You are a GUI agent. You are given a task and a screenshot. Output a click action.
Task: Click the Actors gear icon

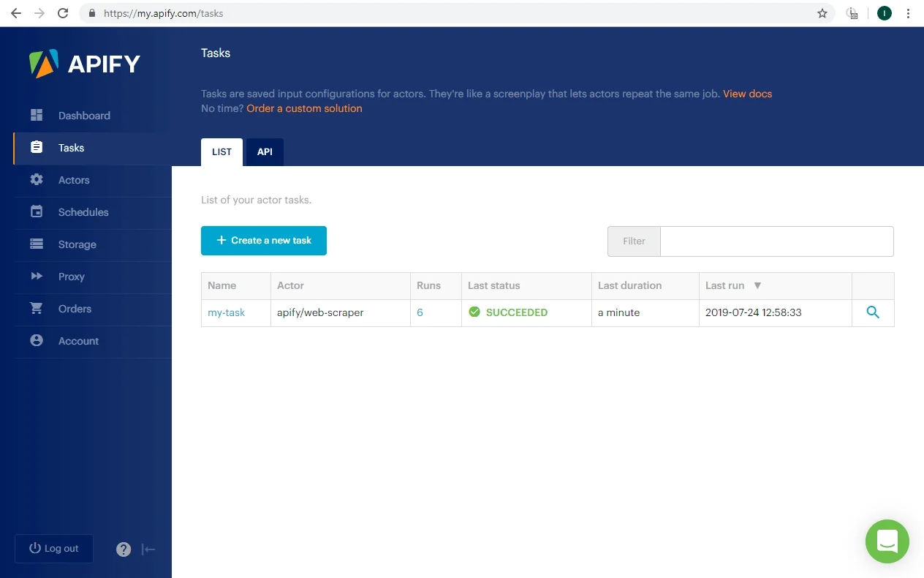pyautogui.click(x=37, y=179)
